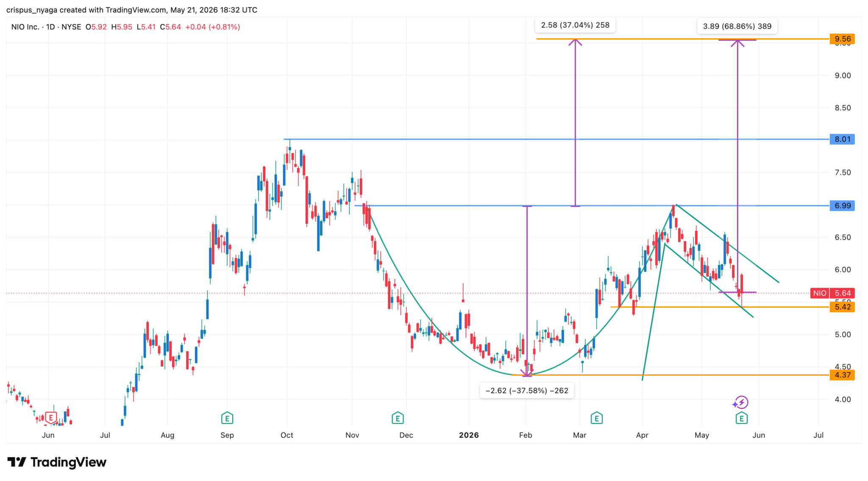Click the Dec label on time axis
Viewport: 868px width, 481px height.
[406, 435]
